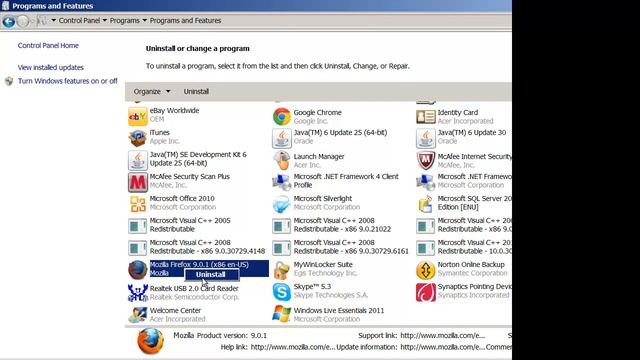Screen dimensions: 640x360
Task: Click Programs in the address breadcrumb
Action: [x=124, y=20]
